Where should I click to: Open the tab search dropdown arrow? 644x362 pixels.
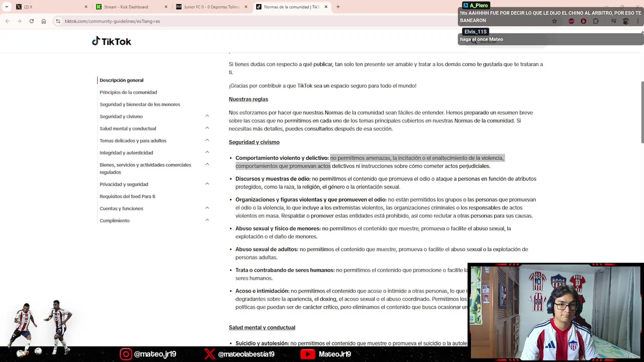[7, 7]
